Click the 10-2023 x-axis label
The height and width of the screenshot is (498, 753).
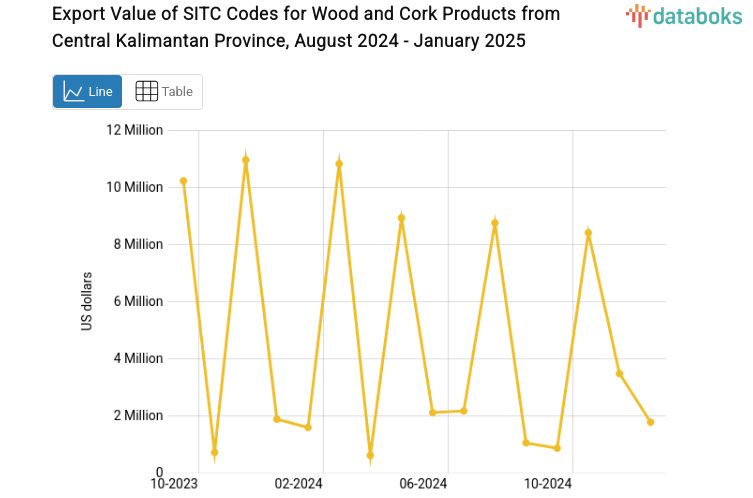point(174,484)
